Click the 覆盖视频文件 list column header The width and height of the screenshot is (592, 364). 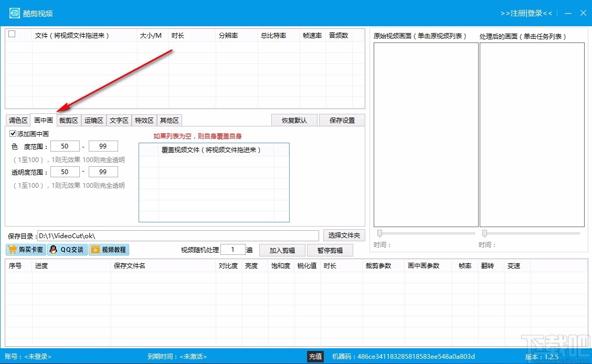coord(216,150)
